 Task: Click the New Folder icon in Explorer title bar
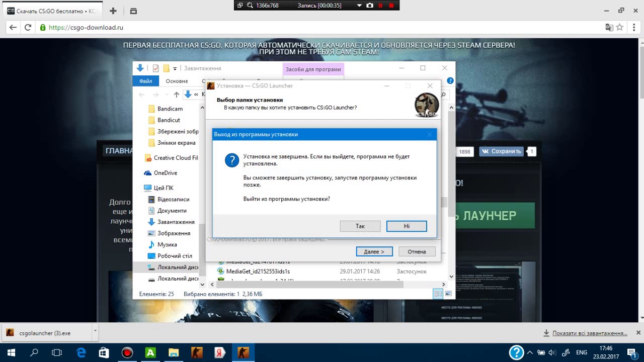(166, 68)
